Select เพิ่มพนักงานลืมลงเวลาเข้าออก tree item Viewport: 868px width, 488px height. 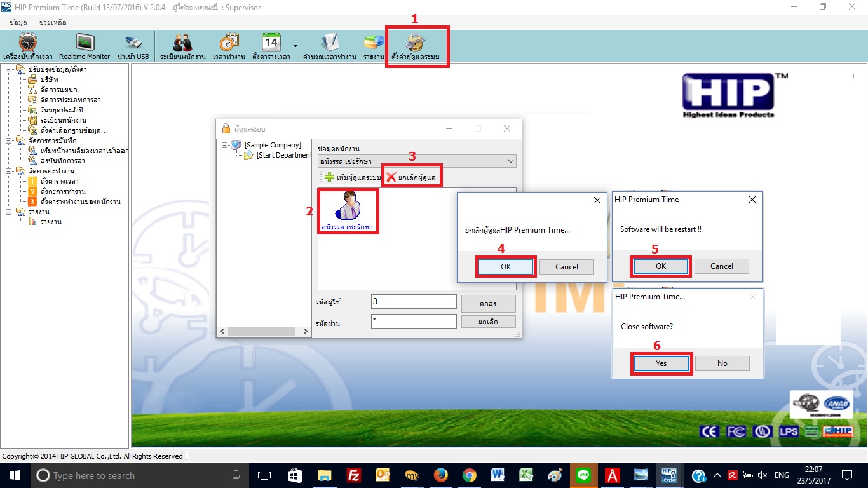(83, 151)
